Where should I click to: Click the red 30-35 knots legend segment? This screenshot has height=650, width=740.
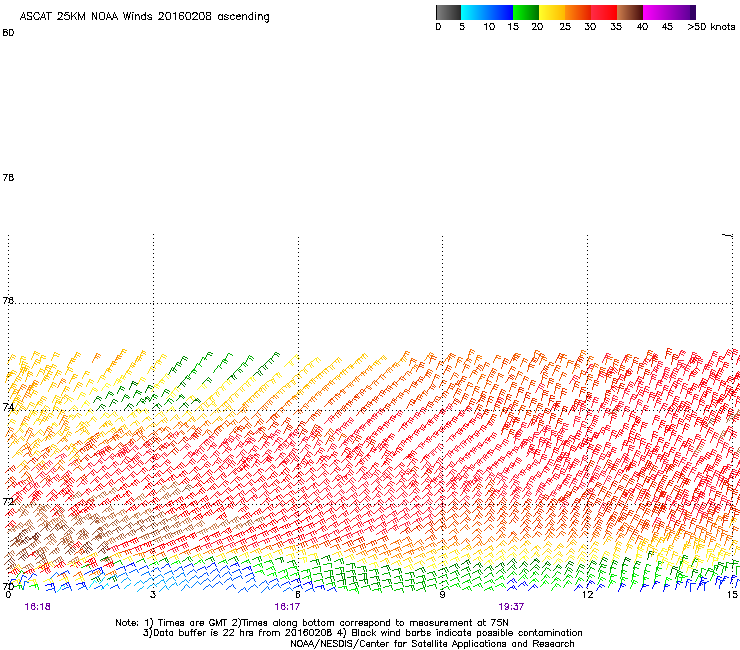(604, 12)
